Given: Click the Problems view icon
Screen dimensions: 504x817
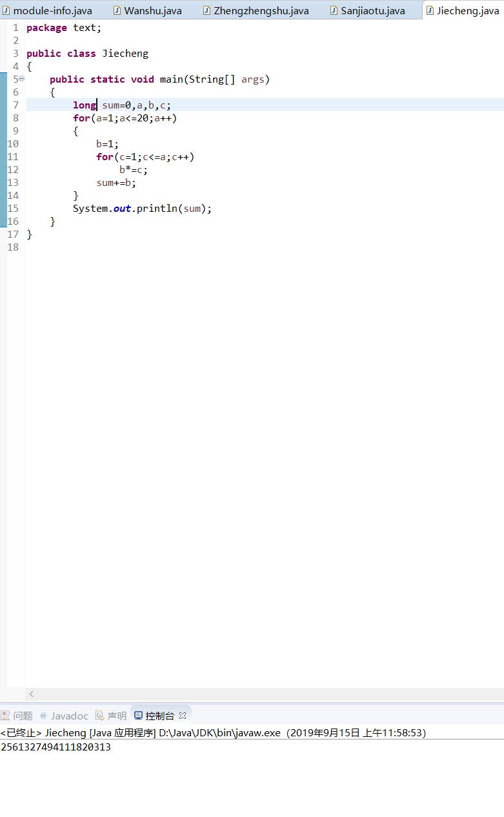Looking at the screenshot, I should coord(5,716).
